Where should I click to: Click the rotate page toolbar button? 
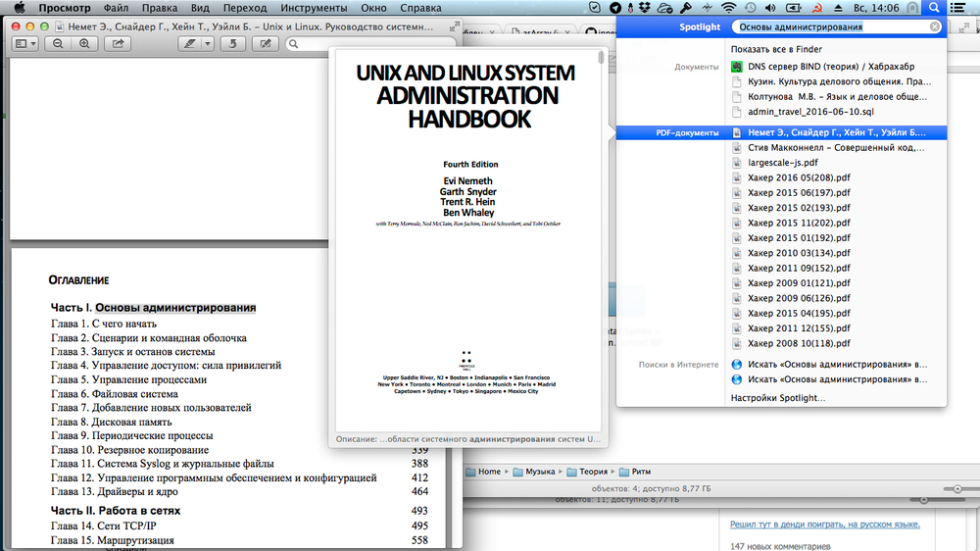tap(231, 44)
